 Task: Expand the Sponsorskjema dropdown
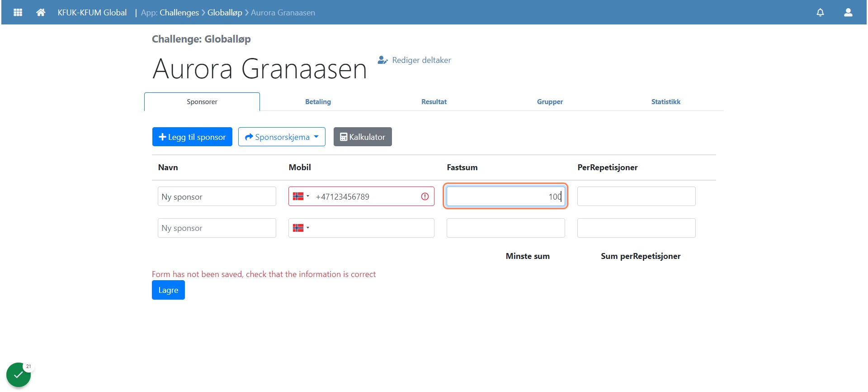click(282, 137)
